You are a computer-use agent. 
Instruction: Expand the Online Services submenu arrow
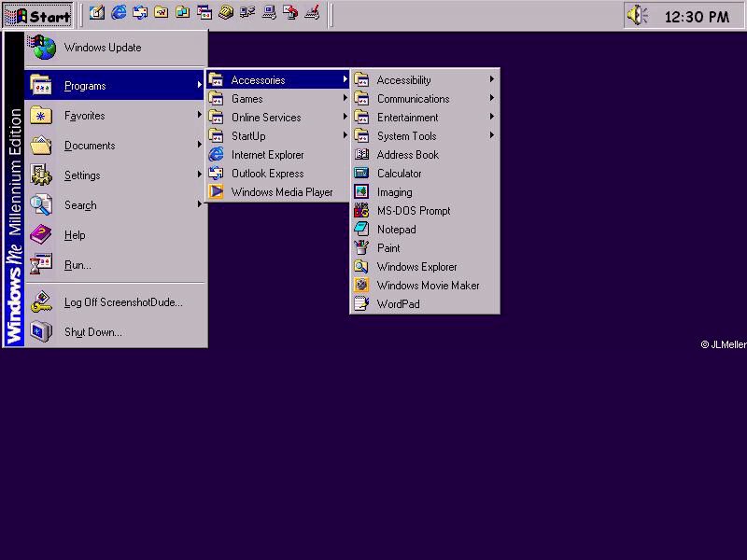pyautogui.click(x=345, y=117)
